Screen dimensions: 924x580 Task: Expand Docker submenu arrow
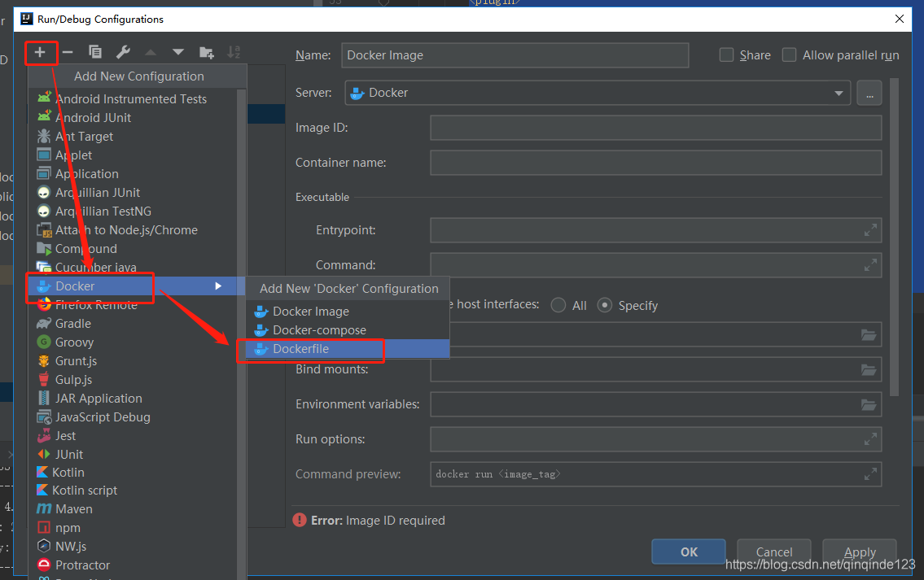pyautogui.click(x=218, y=286)
